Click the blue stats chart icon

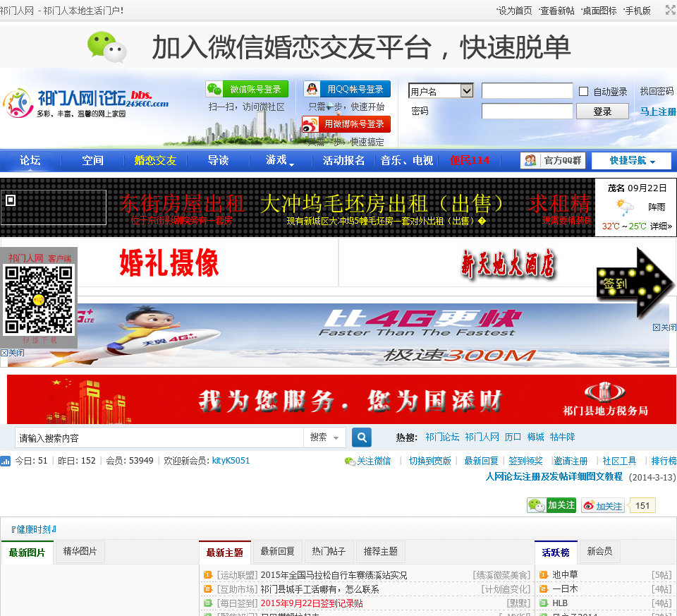point(5,461)
